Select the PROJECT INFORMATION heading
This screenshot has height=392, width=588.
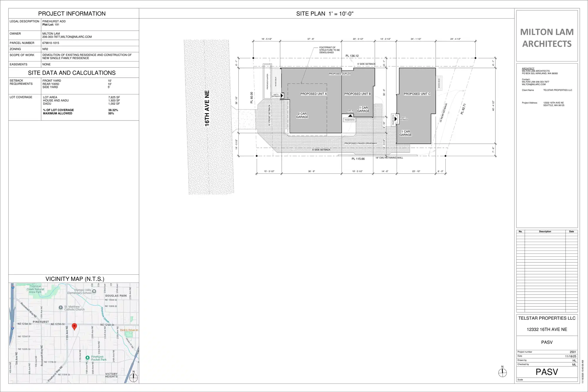point(72,14)
